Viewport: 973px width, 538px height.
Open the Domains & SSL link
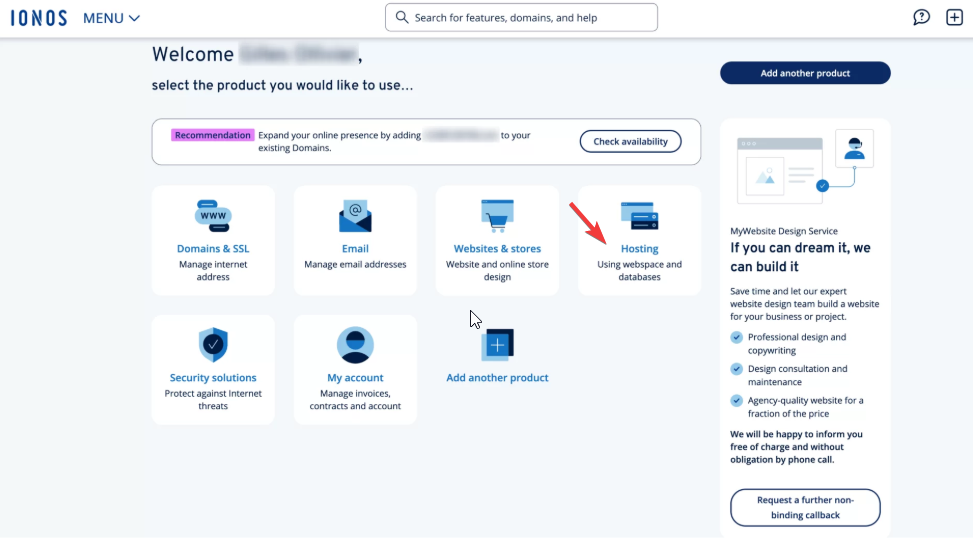tap(213, 249)
